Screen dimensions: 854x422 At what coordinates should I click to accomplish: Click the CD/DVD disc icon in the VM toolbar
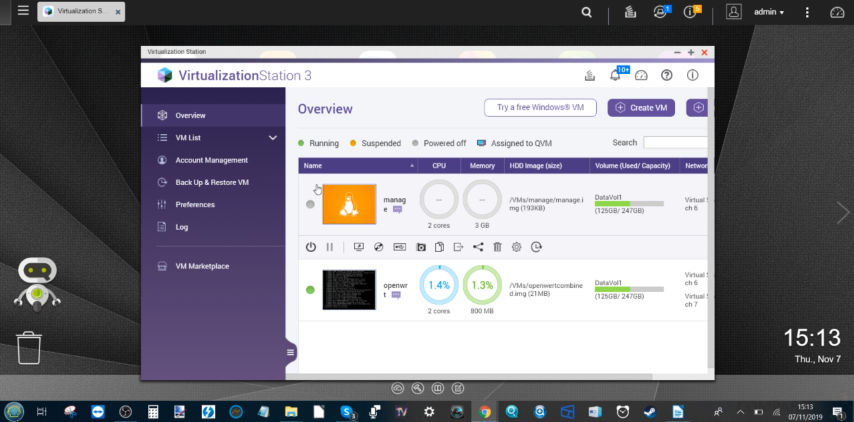click(379, 247)
